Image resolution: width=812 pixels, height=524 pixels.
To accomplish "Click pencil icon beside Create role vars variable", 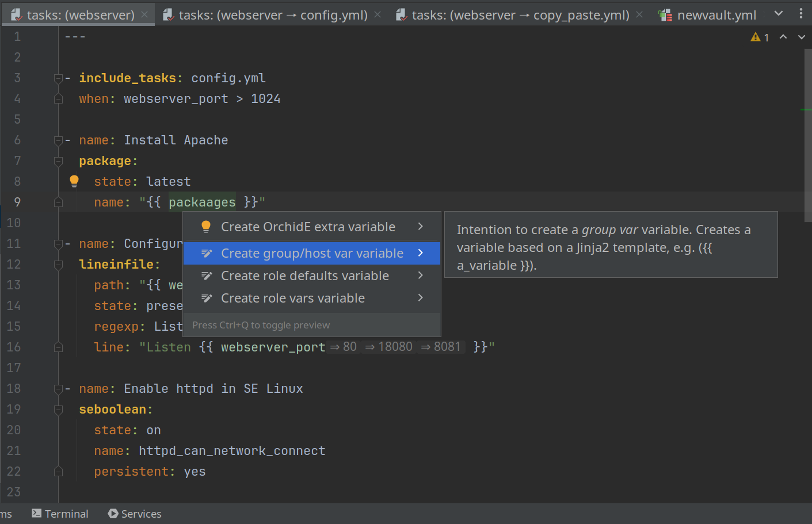I will point(207,298).
